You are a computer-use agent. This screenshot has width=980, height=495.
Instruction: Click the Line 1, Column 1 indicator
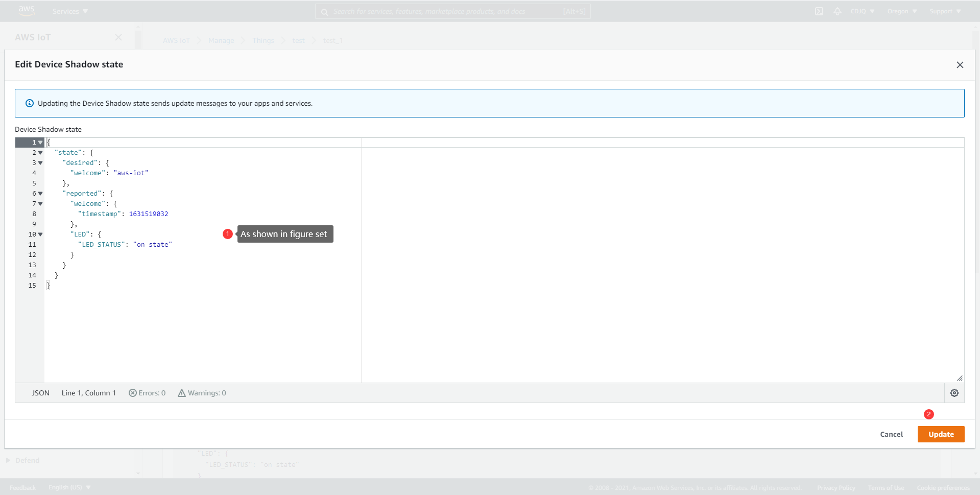click(x=89, y=393)
